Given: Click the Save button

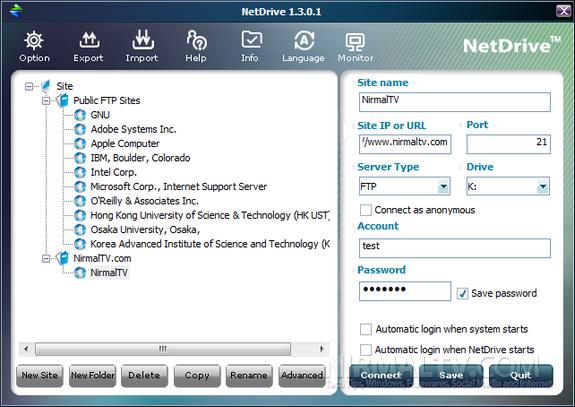Looking at the screenshot, I should click(x=451, y=375).
